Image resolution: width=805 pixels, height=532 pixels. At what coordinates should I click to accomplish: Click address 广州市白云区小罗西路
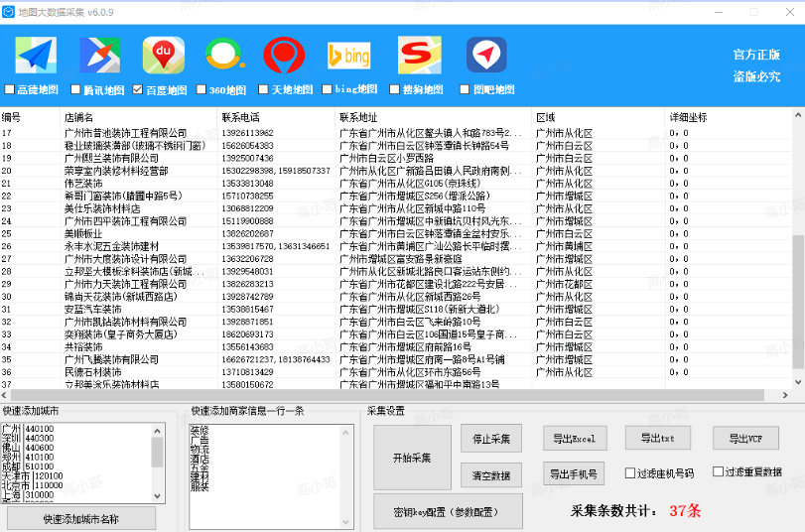[x=386, y=158]
